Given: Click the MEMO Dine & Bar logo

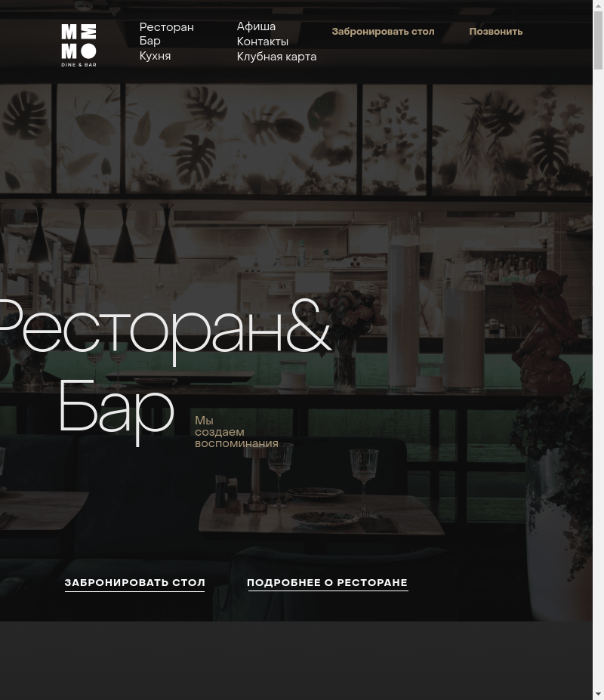Looking at the screenshot, I should click(x=79, y=45).
